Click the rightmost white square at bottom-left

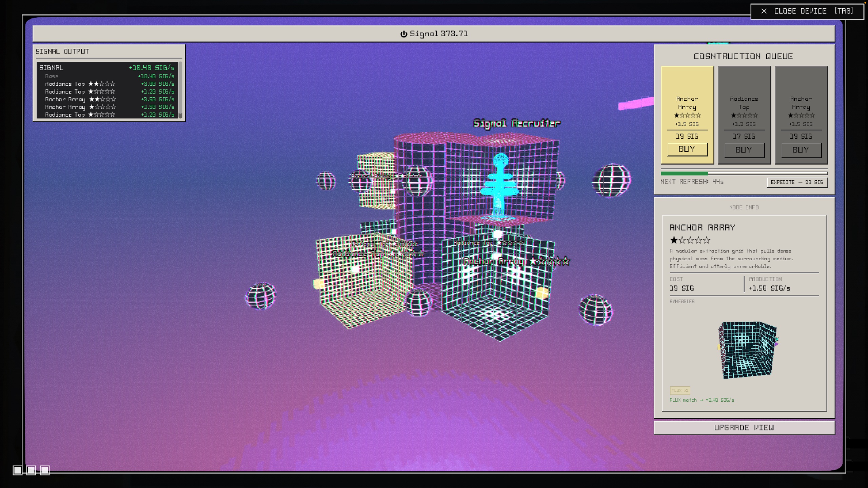tap(45, 470)
